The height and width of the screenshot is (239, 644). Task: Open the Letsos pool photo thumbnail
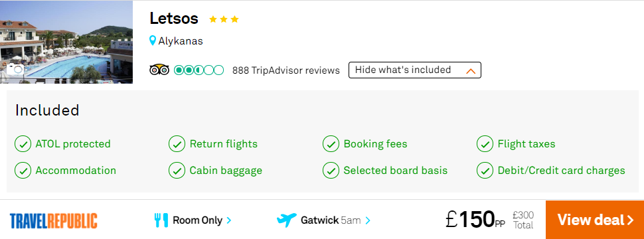tap(66, 42)
